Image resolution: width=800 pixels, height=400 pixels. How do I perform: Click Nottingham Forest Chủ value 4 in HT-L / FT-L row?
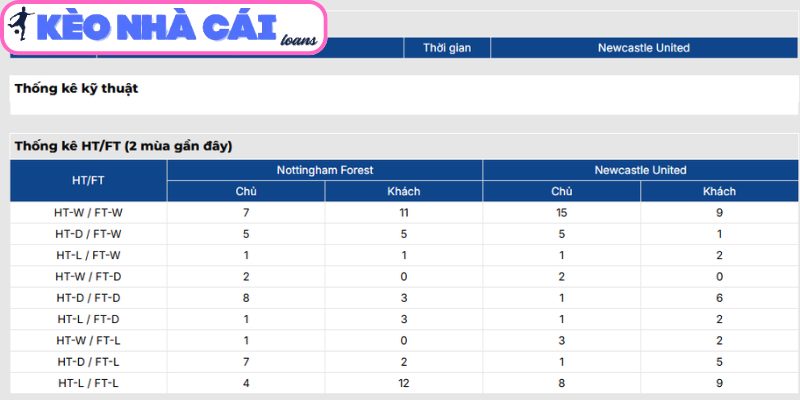(246, 383)
